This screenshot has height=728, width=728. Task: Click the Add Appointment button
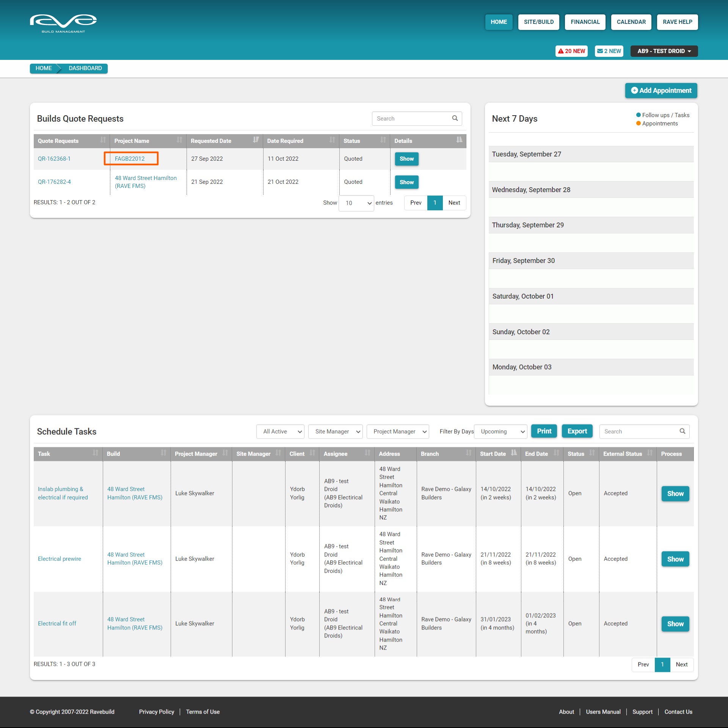coord(661,91)
